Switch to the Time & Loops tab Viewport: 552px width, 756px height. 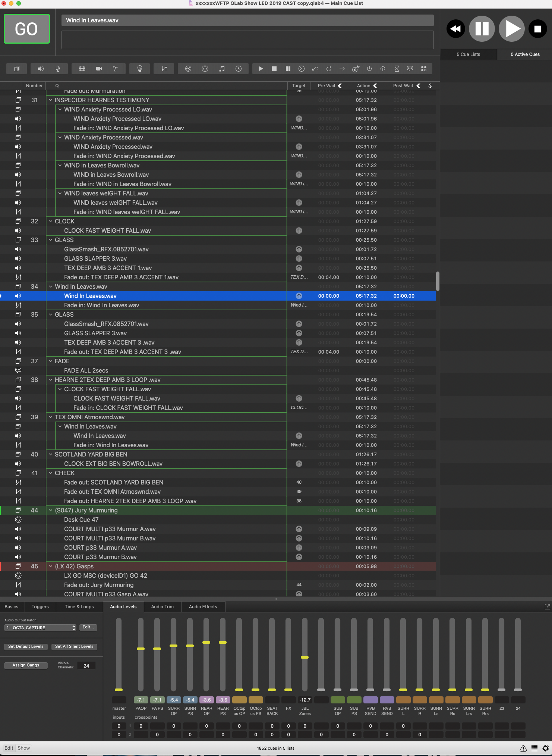(79, 607)
